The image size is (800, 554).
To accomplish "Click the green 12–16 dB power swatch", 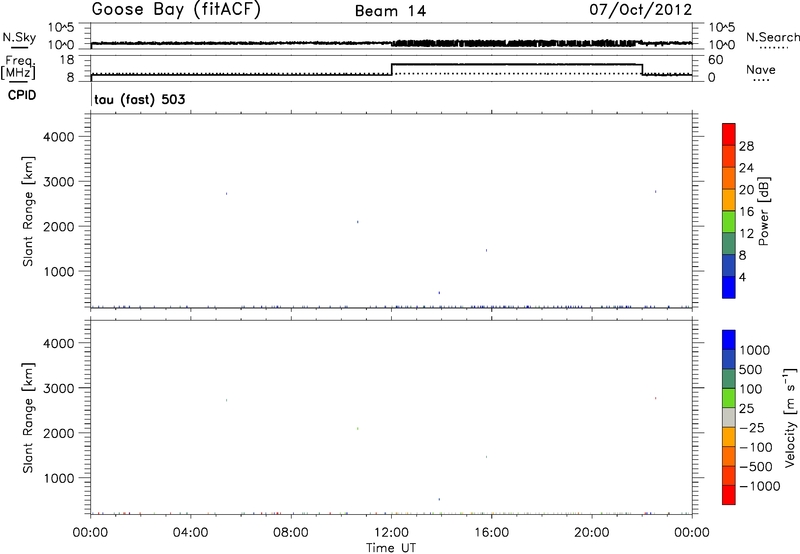I will point(729,222).
